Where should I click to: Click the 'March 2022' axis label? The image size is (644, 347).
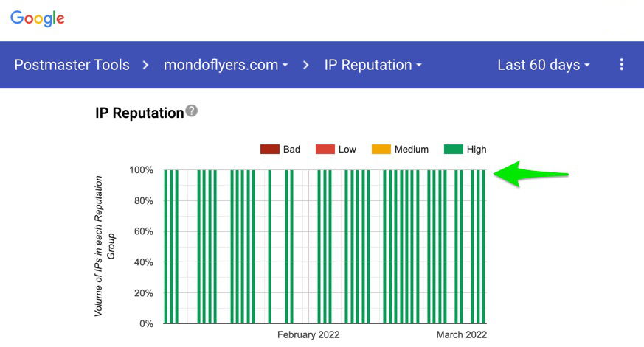coord(461,334)
